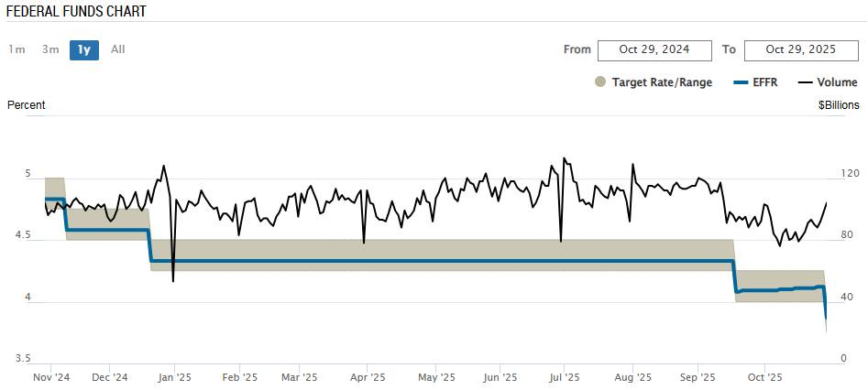The image size is (868, 390).
Task: Click the Jul '25 x-axis marker
Action: pyautogui.click(x=564, y=376)
